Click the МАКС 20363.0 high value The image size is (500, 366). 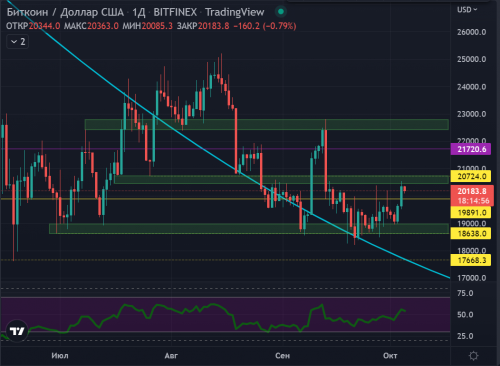[91, 26]
